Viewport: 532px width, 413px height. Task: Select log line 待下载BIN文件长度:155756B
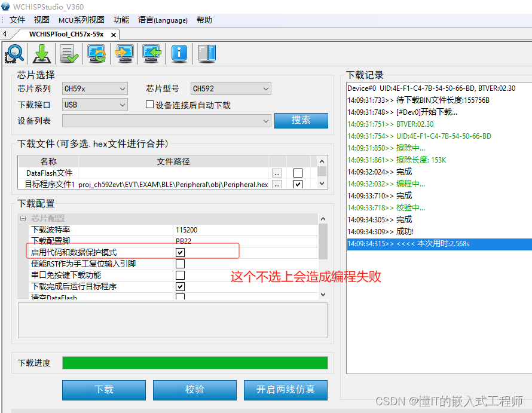[439, 100]
